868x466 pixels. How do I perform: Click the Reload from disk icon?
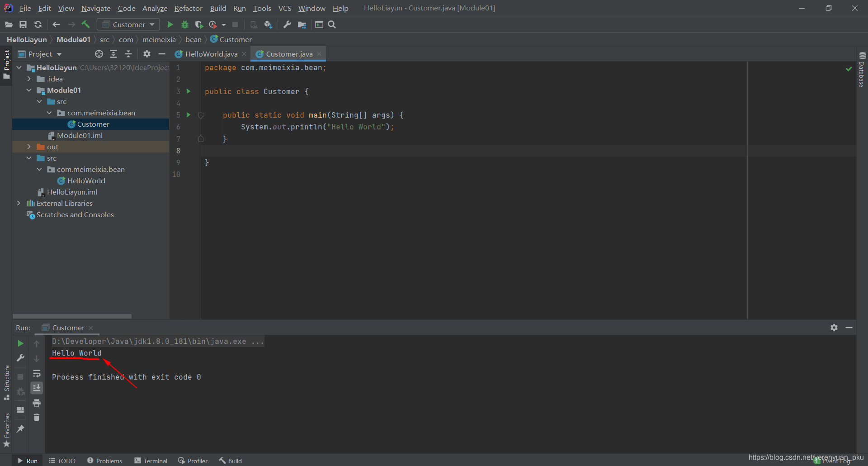point(38,24)
